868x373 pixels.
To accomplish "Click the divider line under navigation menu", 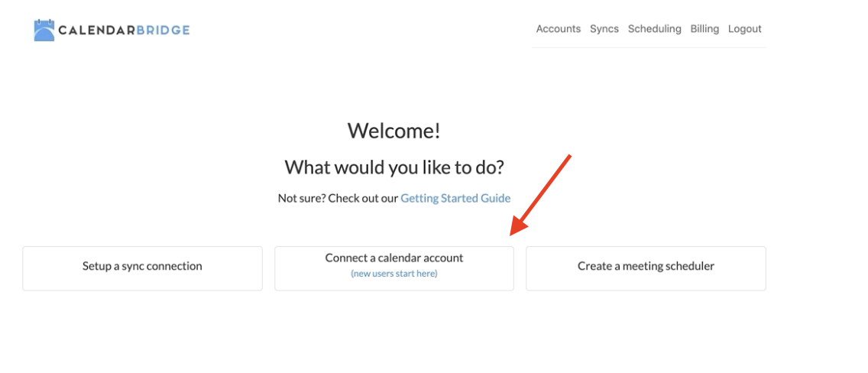I will [649, 47].
